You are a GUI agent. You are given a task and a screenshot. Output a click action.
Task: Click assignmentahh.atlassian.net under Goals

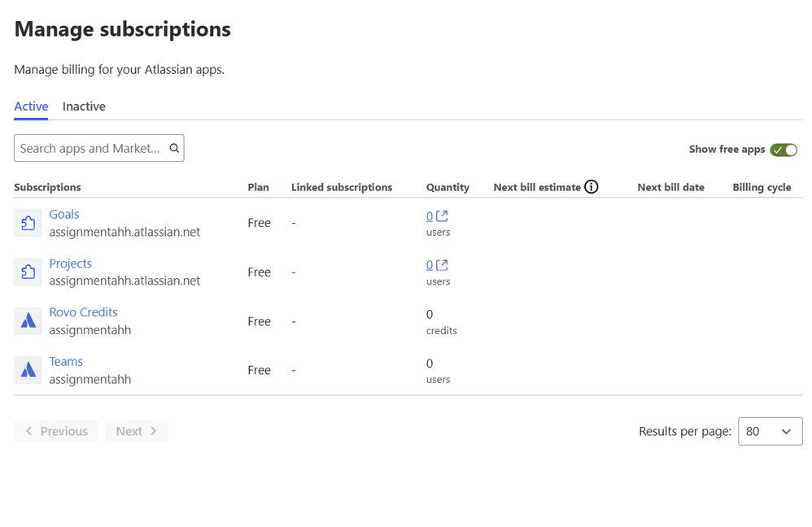pyautogui.click(x=124, y=232)
